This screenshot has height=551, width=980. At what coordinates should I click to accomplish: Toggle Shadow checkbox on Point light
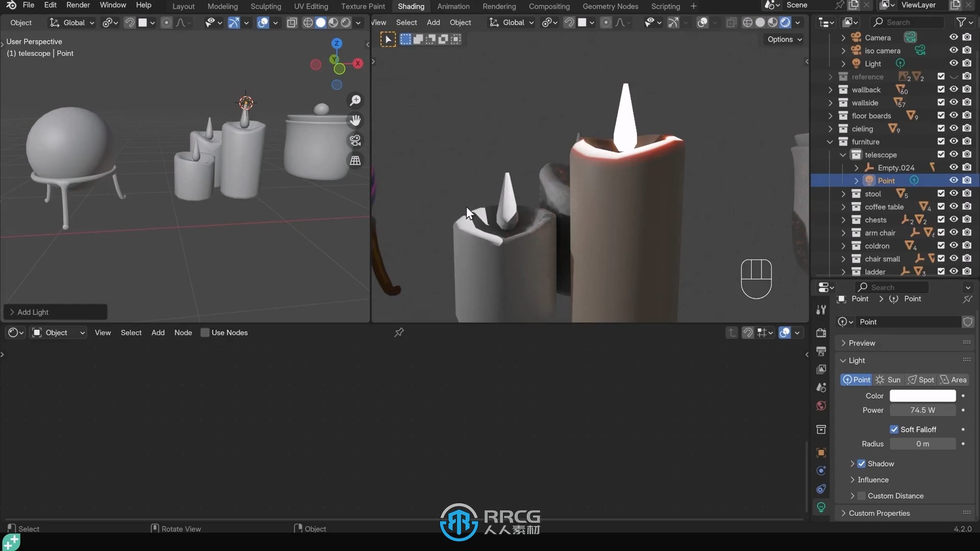(861, 464)
